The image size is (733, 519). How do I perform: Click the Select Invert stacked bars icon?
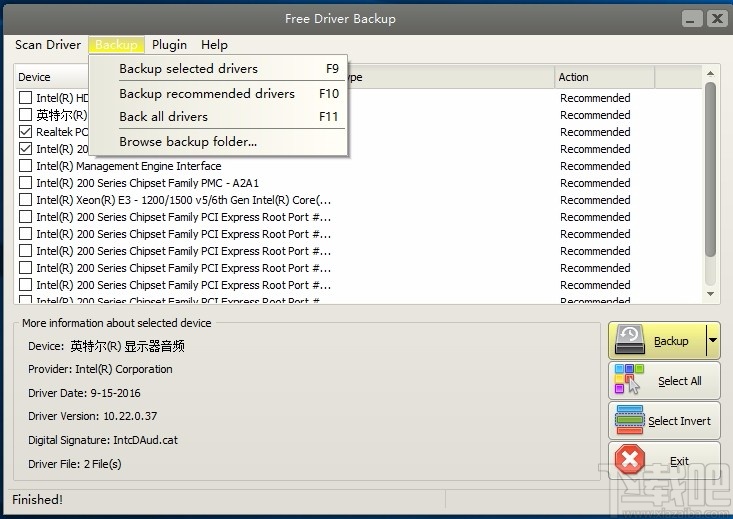630,420
